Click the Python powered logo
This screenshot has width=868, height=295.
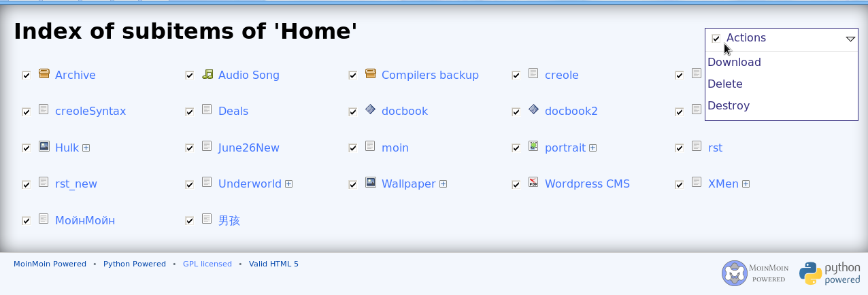click(829, 273)
